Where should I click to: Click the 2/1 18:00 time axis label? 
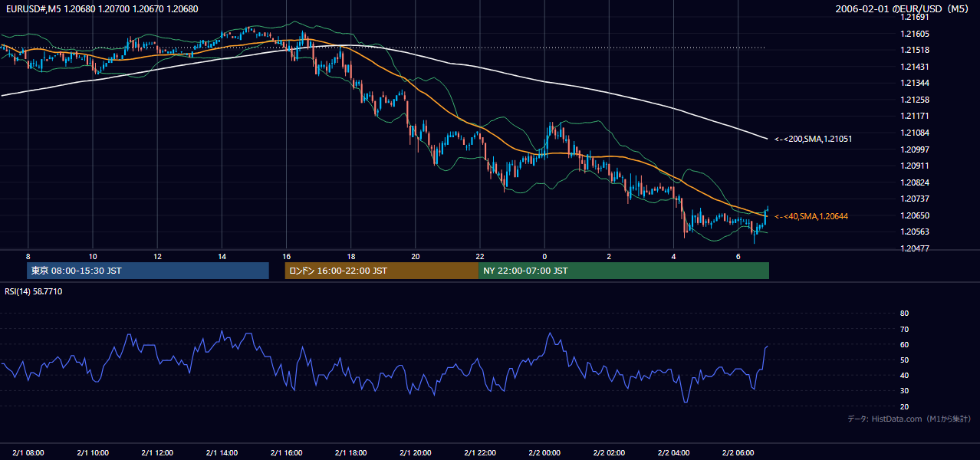[350, 452]
